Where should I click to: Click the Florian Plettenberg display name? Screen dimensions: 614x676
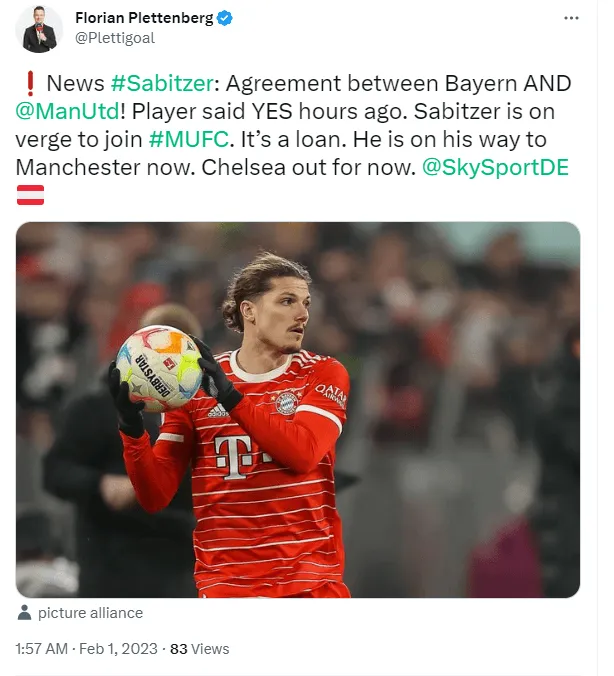[144, 18]
